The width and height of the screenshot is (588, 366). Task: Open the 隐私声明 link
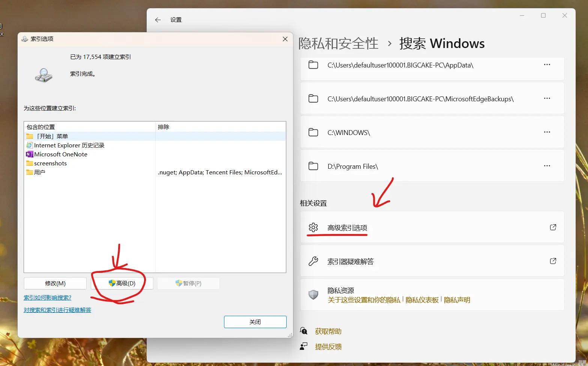[x=457, y=300]
